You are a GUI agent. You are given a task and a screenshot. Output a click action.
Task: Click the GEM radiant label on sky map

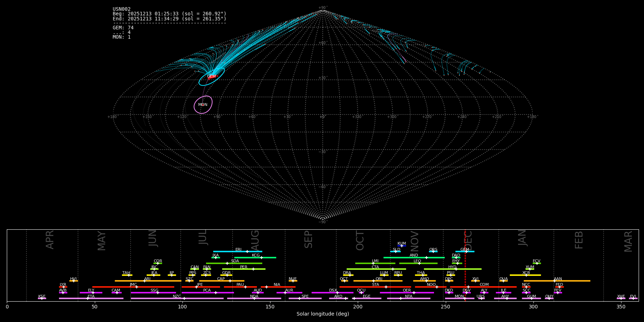pyautogui.click(x=211, y=77)
